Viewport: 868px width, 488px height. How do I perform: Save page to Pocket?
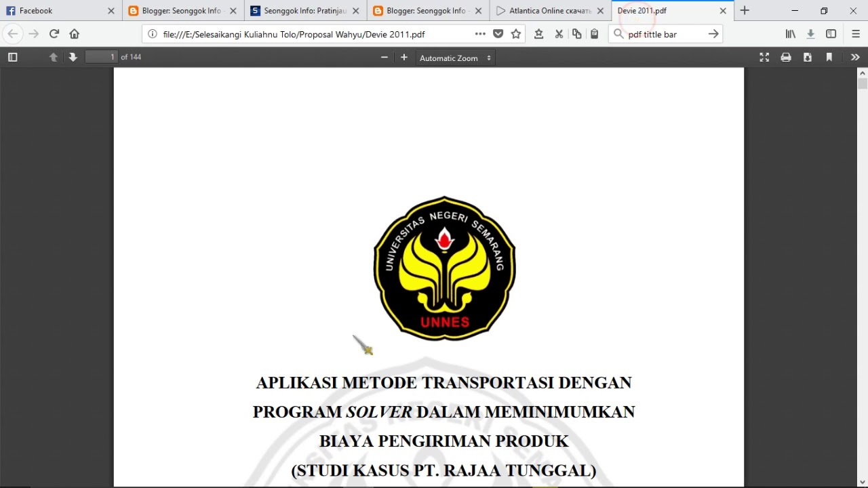(498, 34)
